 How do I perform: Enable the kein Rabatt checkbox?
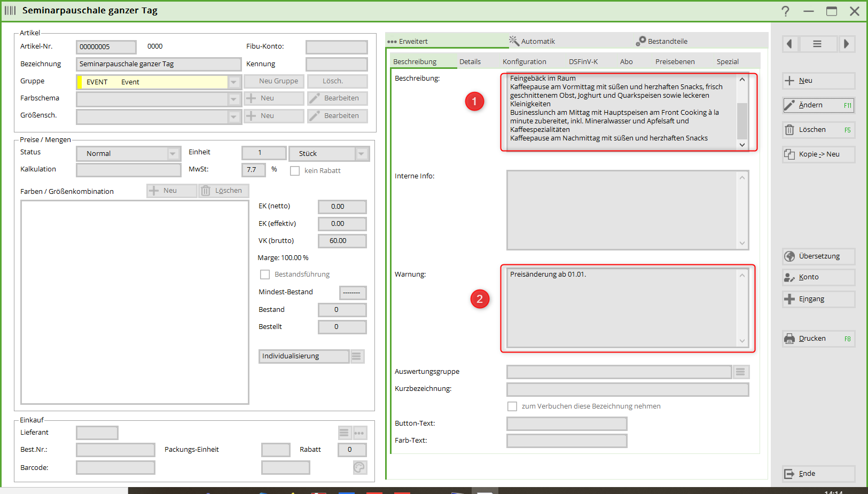[x=295, y=171]
